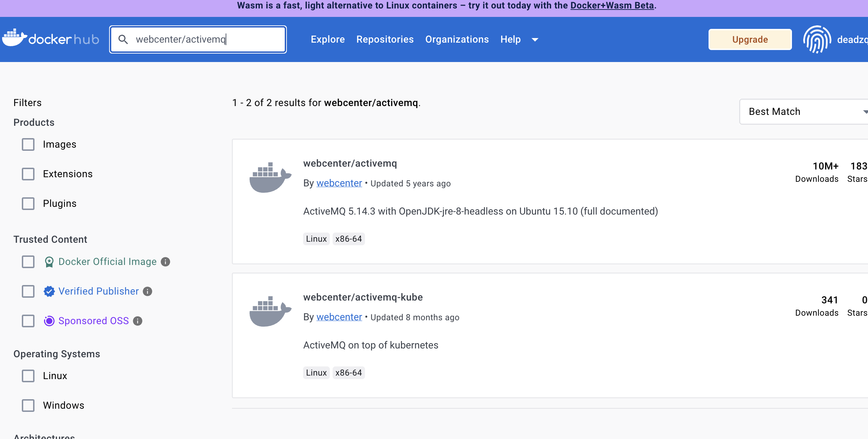Click the search magnifier icon
This screenshot has height=439, width=868.
click(123, 39)
